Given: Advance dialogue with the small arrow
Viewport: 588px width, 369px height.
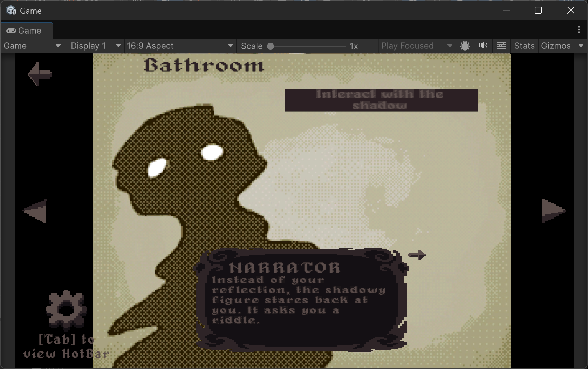Looking at the screenshot, I should pos(417,255).
